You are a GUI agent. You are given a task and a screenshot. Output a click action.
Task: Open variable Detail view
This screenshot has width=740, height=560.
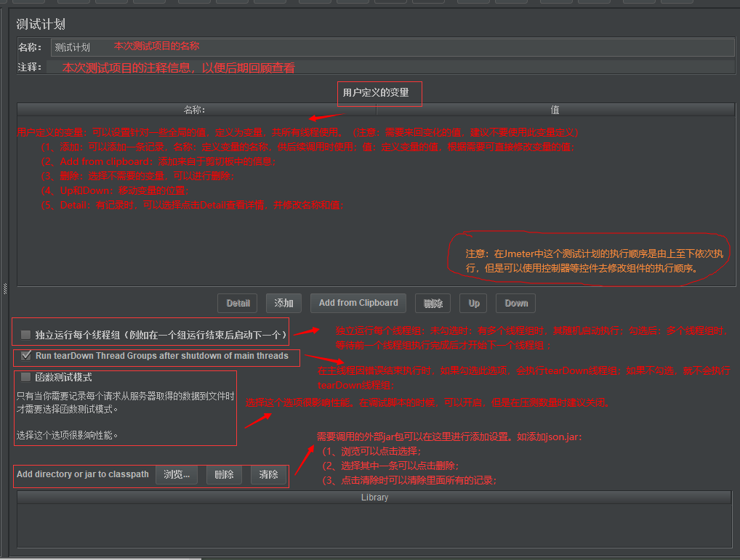pos(238,303)
